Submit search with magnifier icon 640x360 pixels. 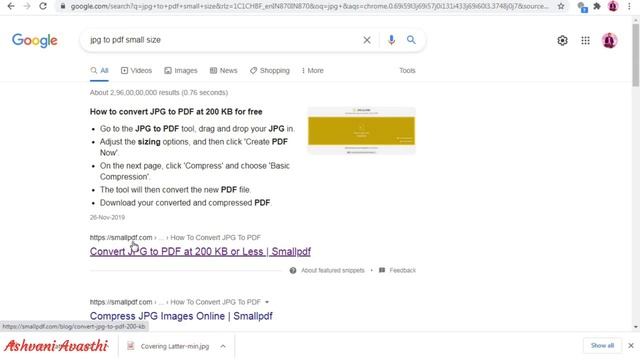(x=411, y=40)
